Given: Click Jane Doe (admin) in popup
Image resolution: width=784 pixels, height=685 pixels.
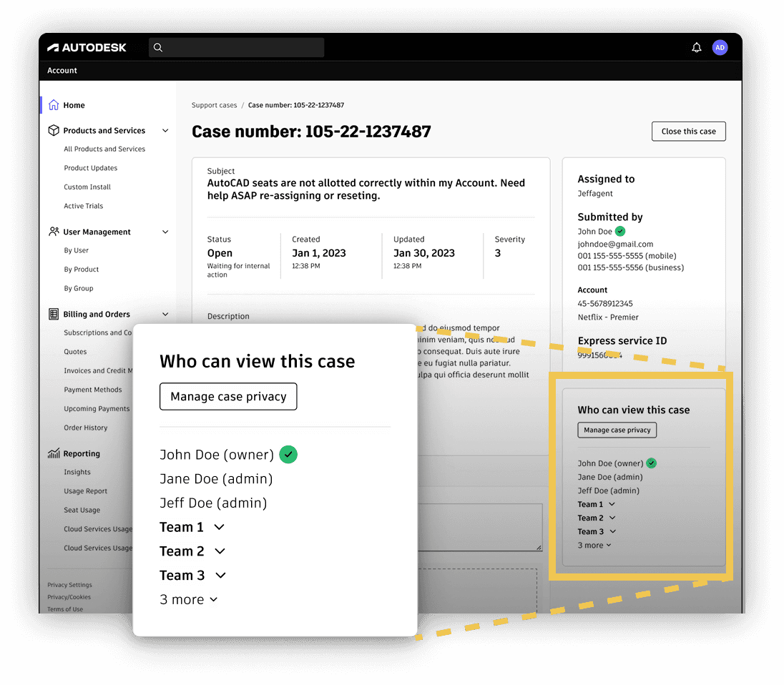Looking at the screenshot, I should [x=216, y=478].
